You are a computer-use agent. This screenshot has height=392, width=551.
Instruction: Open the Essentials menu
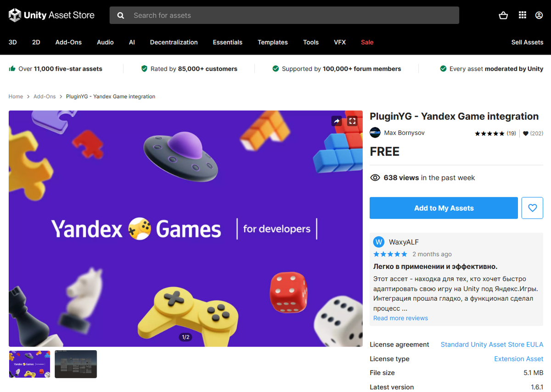pos(227,42)
